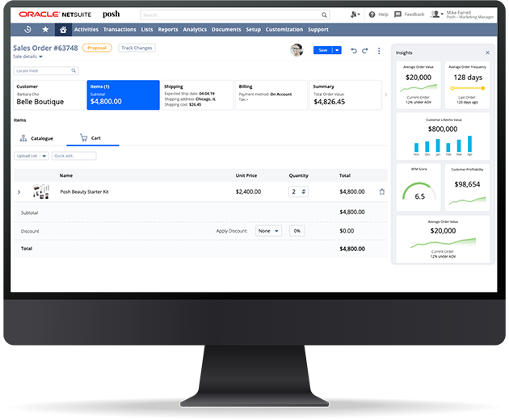This screenshot has height=420, width=509.
Task: Open the Upload List dropdown arrow
Action: [44, 156]
